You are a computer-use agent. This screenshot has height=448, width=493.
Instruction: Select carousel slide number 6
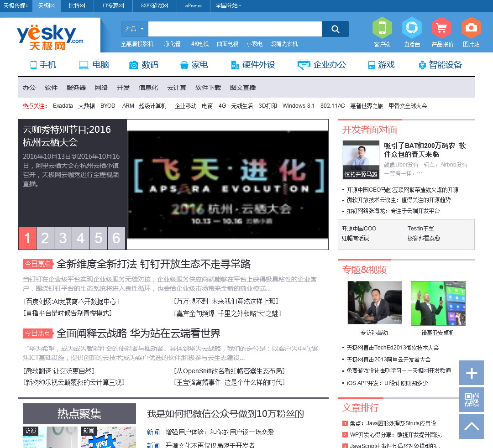pyautogui.click(x=116, y=238)
